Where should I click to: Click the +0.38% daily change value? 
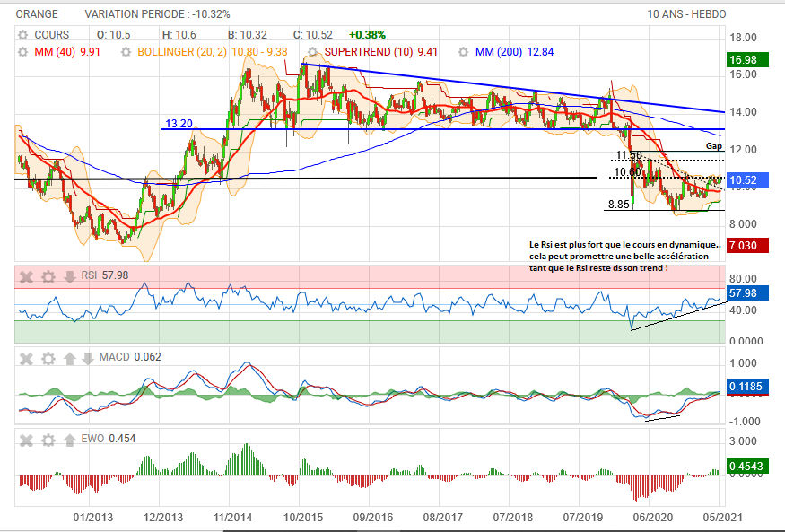tap(367, 35)
